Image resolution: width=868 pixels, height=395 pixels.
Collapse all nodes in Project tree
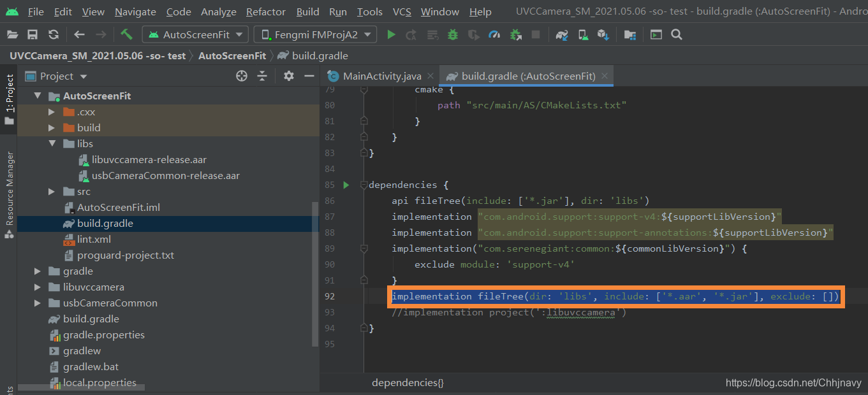point(262,75)
